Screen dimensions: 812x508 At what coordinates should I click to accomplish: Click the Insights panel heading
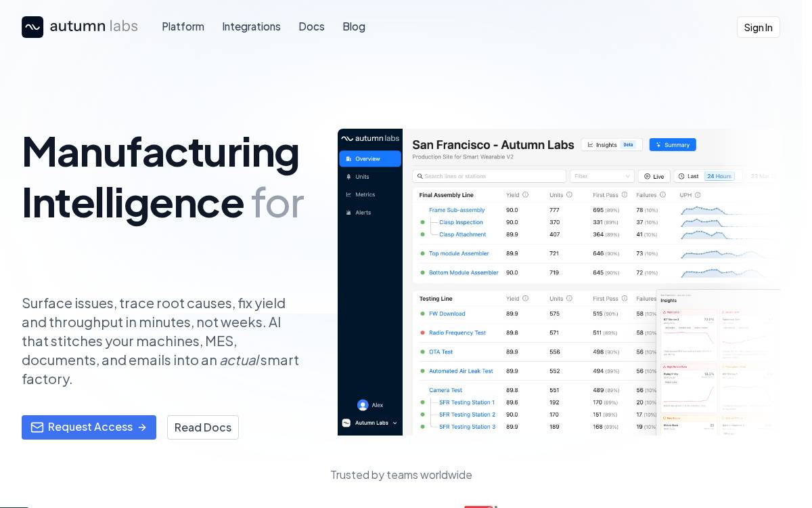669,300
